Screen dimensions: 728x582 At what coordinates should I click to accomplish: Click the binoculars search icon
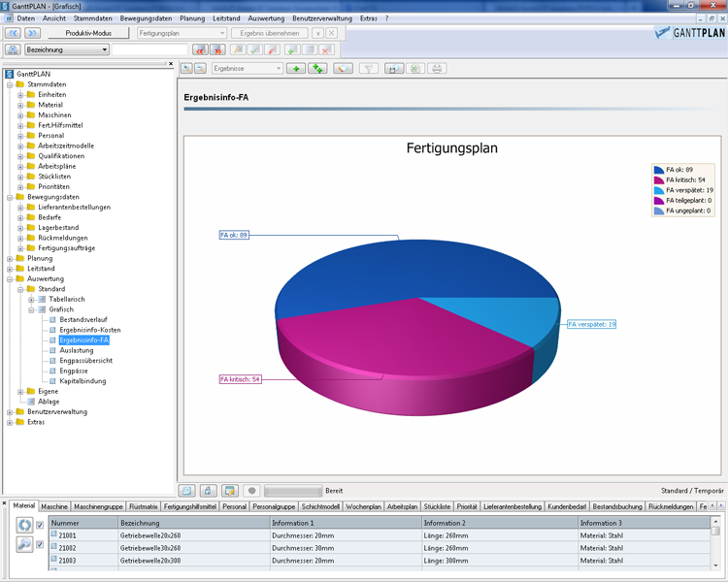13,49
